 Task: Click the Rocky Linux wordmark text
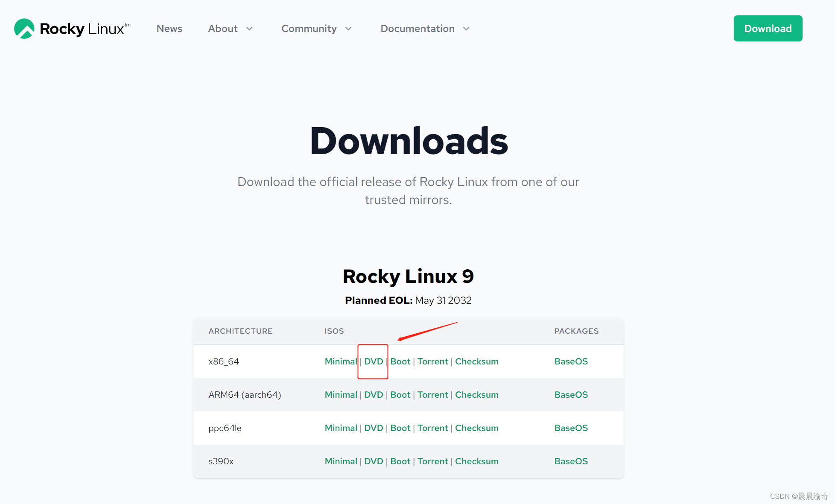tap(85, 29)
